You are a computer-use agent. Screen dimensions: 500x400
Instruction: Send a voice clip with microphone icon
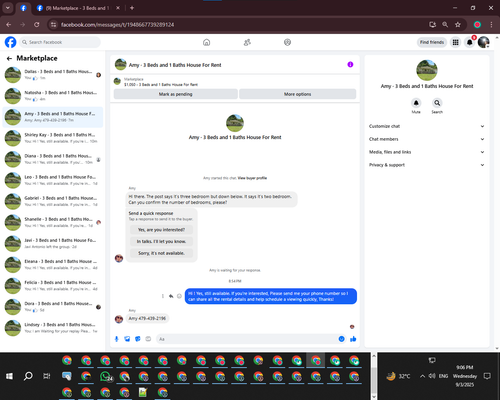click(116, 339)
